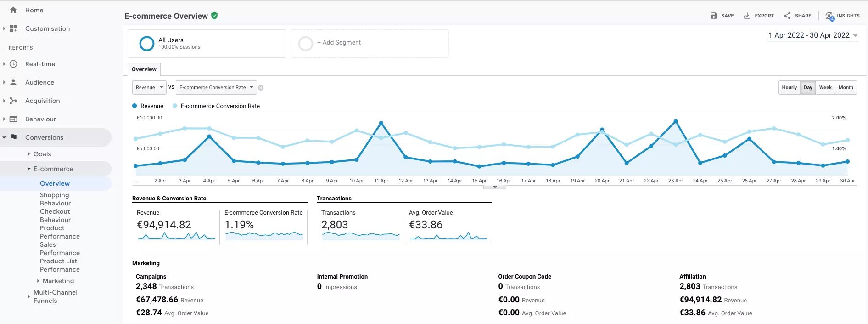This screenshot has width=868, height=324.
Task: Open the Revenue metric dropdown
Action: click(x=149, y=87)
